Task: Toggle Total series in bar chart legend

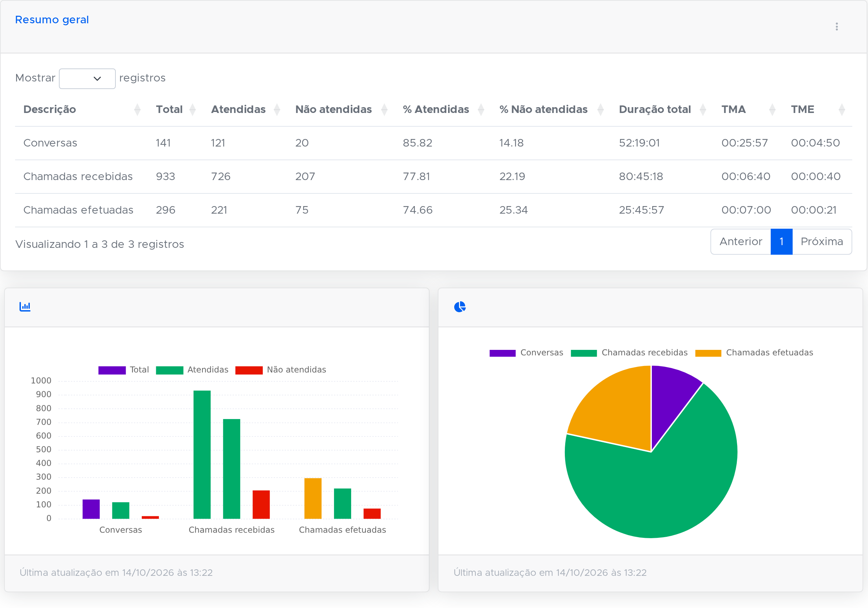Action: (x=124, y=370)
